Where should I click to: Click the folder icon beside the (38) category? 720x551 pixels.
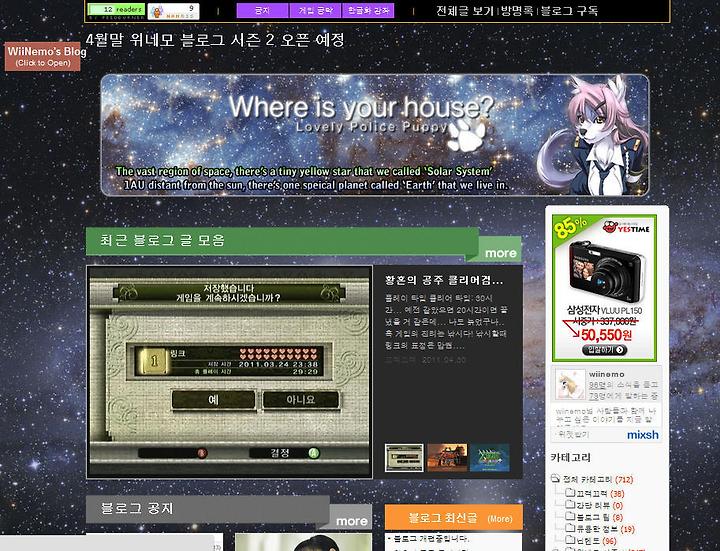point(570,493)
